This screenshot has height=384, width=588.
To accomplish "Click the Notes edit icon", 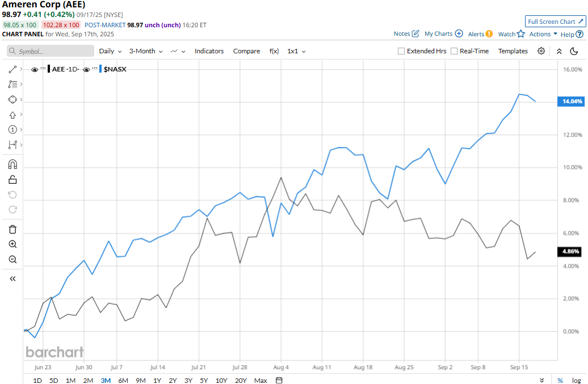I will [415, 33].
